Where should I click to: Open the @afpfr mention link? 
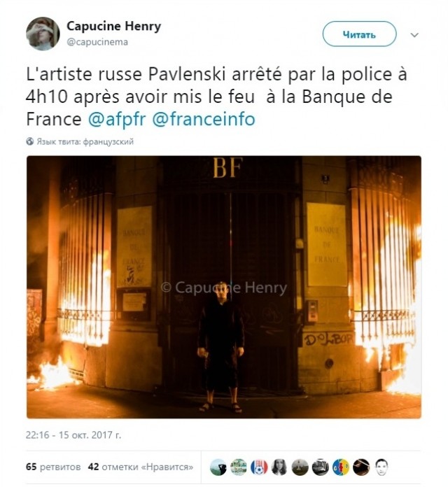coord(117,119)
